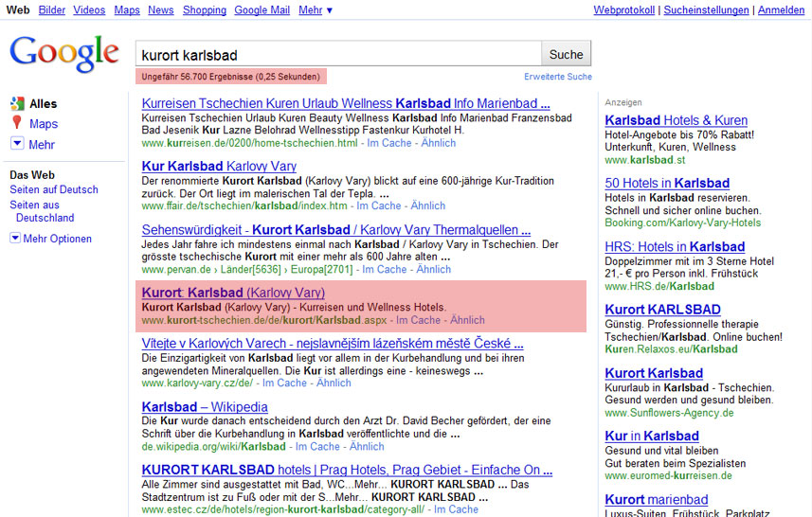Image resolution: width=812 pixels, height=517 pixels.
Task: Open Kurort Karlsbad Sunflowers-Agency ad
Action: 654,373
